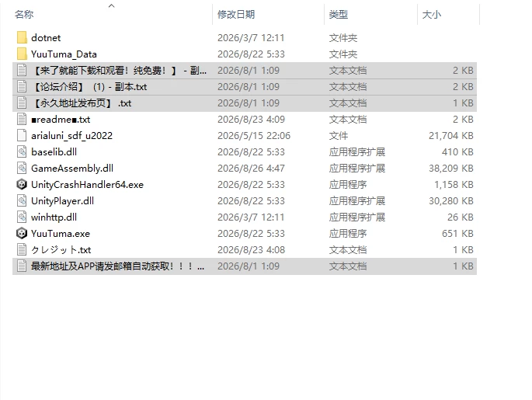This screenshot has height=400, width=532.
Task: Select the winhttp.dll file name
Action: click(x=54, y=217)
